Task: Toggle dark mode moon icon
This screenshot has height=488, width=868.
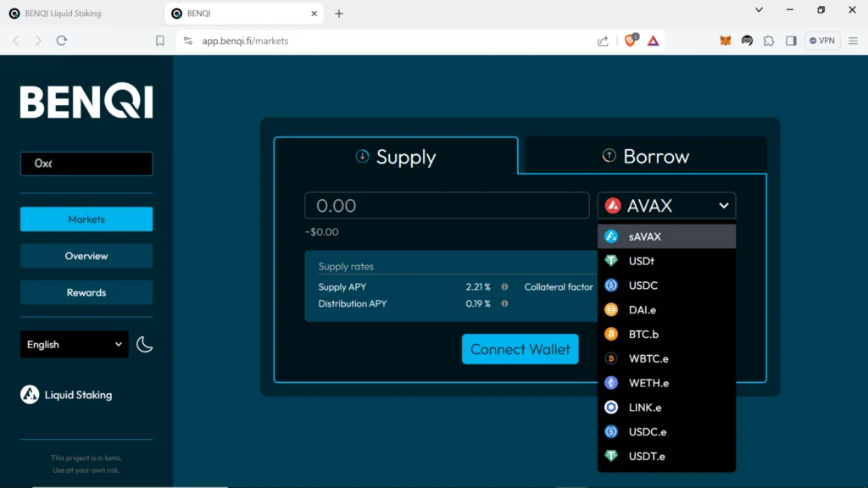Action: tap(145, 344)
